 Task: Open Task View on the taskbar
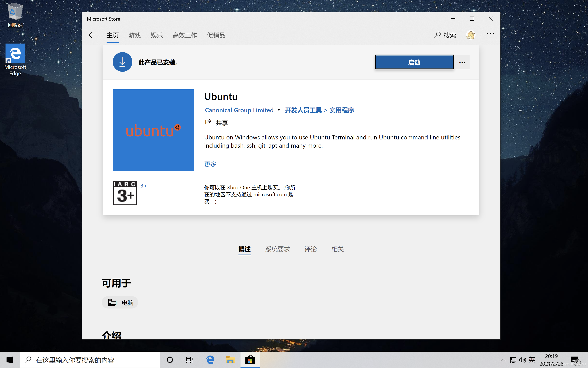[189, 360]
